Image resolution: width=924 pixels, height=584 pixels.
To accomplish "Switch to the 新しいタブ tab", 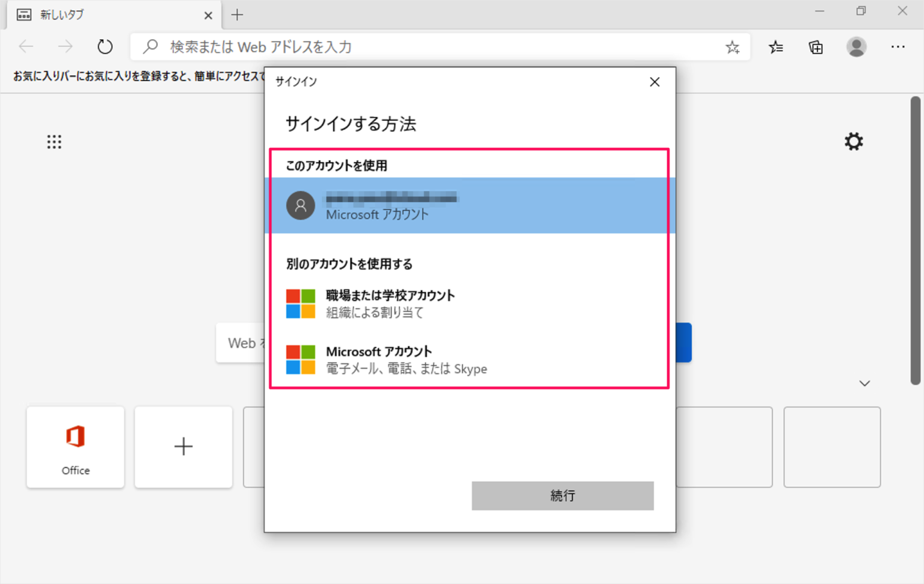I will click(x=108, y=14).
